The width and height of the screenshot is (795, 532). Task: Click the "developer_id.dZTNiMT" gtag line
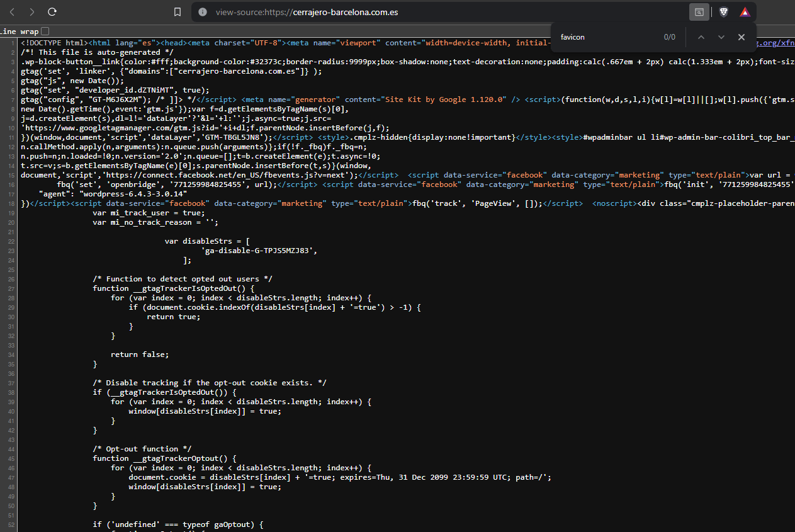coord(115,90)
